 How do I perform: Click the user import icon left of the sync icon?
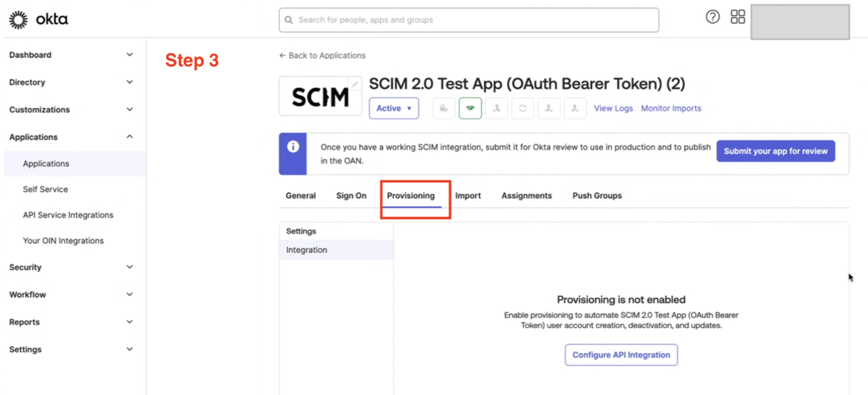496,108
